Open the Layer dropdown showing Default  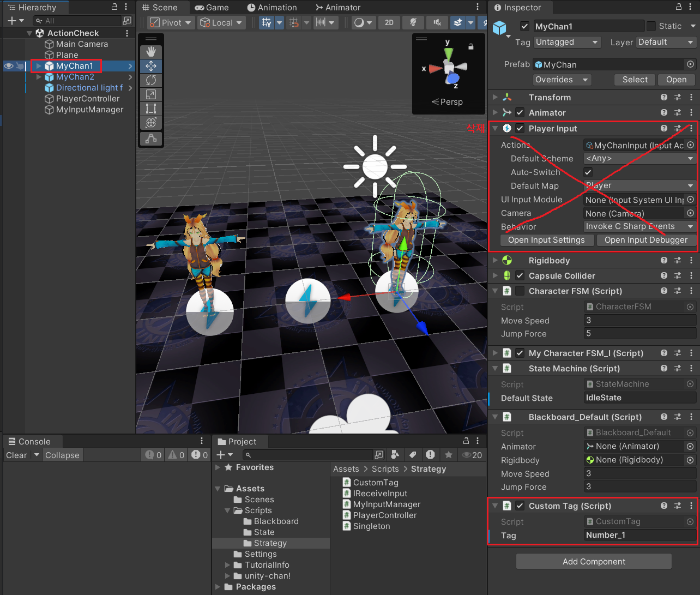click(x=666, y=42)
